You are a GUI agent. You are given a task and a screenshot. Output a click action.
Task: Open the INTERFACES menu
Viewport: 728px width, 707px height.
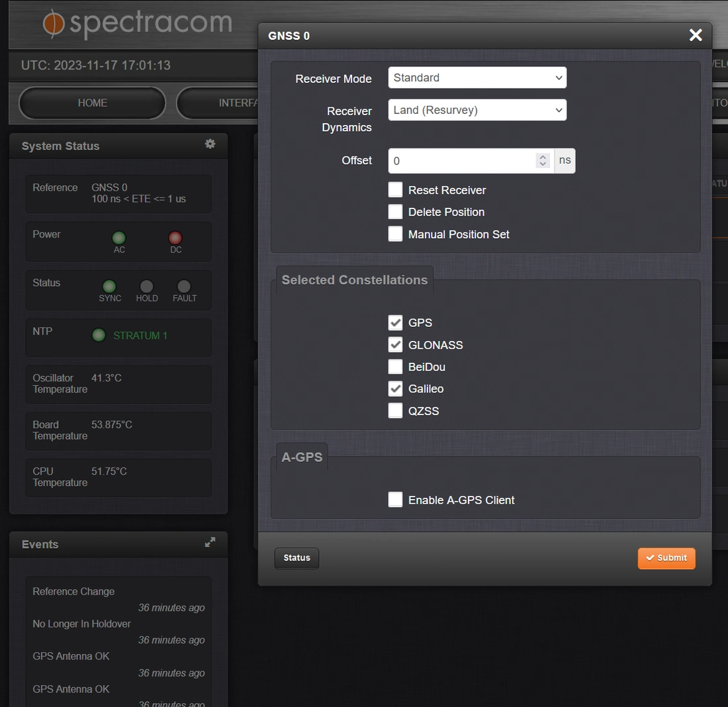[x=217, y=103]
